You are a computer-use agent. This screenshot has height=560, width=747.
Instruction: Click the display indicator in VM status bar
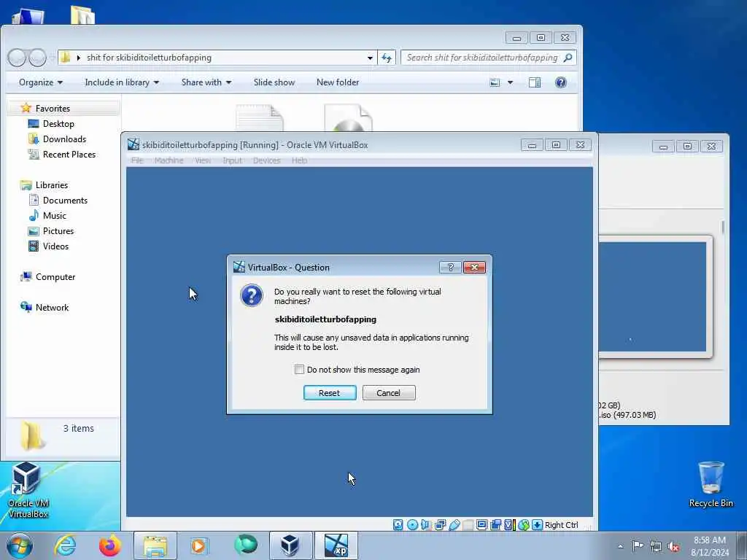[481, 525]
